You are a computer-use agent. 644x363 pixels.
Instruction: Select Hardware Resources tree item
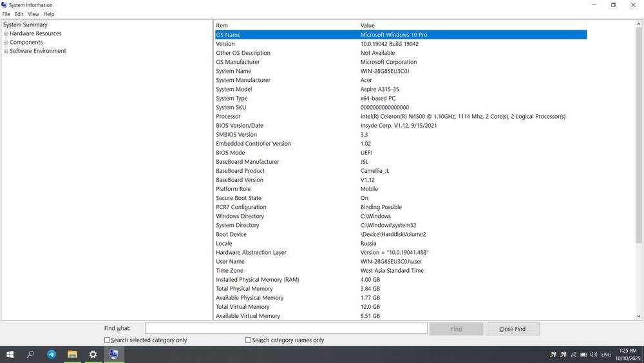(35, 34)
